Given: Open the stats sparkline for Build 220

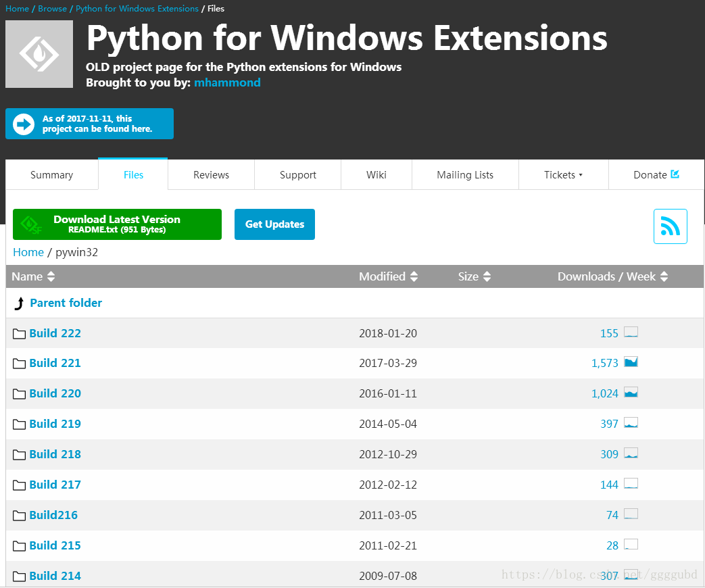Looking at the screenshot, I should coord(631,392).
